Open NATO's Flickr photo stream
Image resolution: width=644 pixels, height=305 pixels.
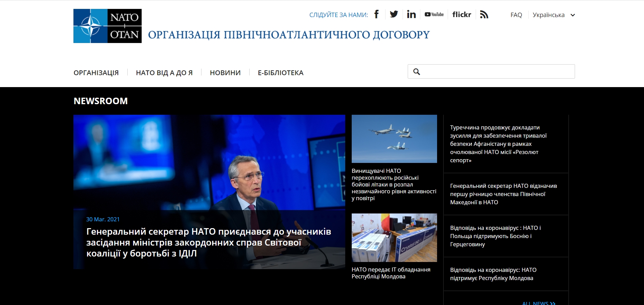[462, 14]
